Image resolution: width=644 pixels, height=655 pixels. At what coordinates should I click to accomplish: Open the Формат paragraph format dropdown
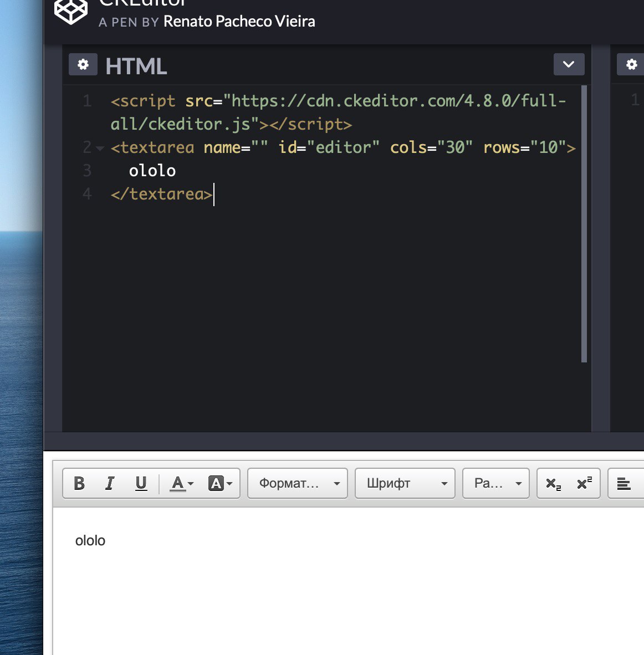click(298, 483)
